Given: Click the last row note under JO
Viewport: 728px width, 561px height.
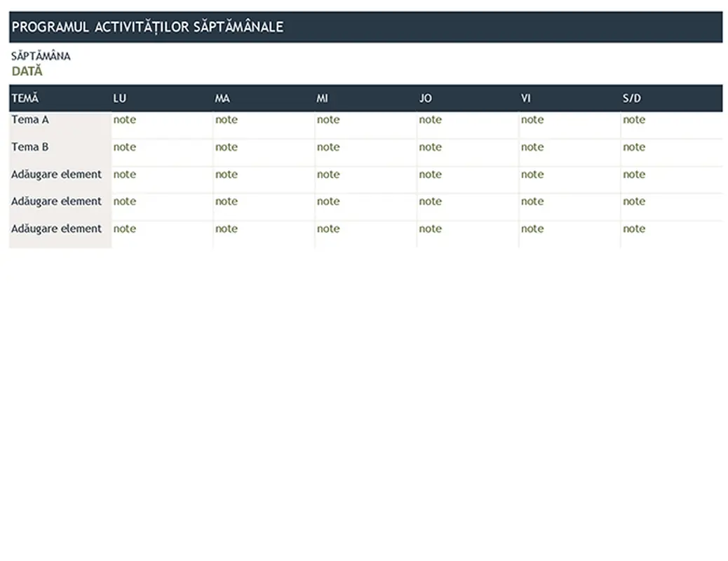Looking at the screenshot, I should pos(430,229).
